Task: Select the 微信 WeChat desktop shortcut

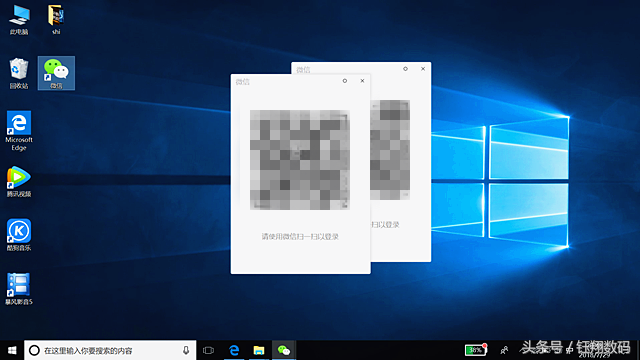Action: coord(56,73)
